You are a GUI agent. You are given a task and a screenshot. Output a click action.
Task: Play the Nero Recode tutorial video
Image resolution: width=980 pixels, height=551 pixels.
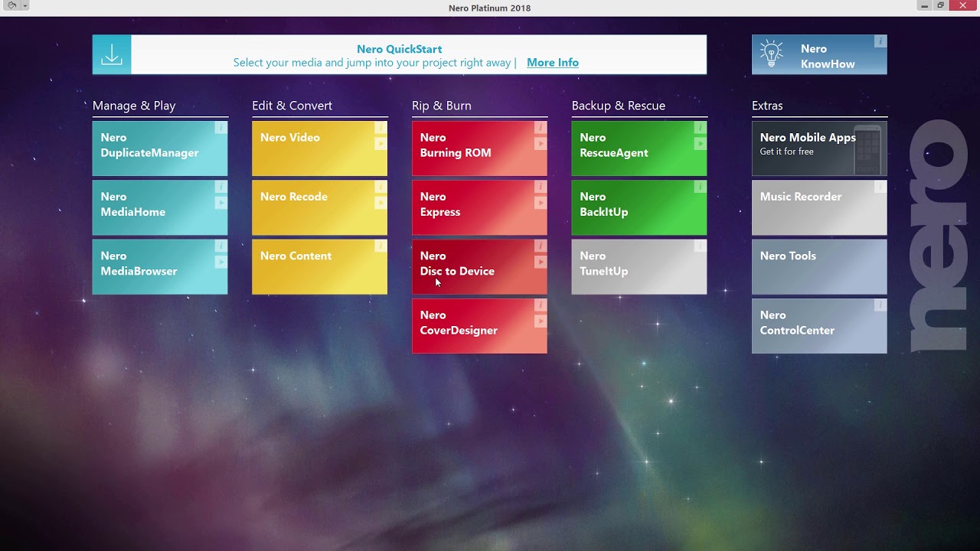tap(381, 203)
